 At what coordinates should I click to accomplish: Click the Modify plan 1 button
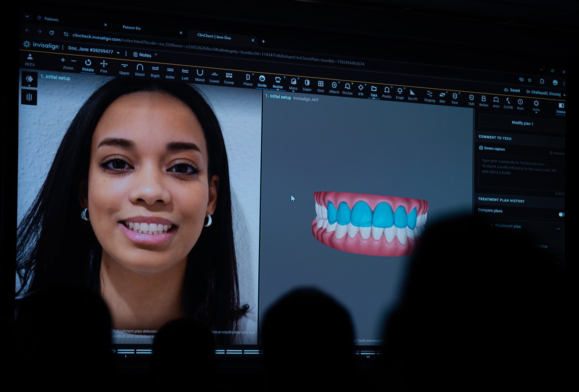[x=523, y=124]
